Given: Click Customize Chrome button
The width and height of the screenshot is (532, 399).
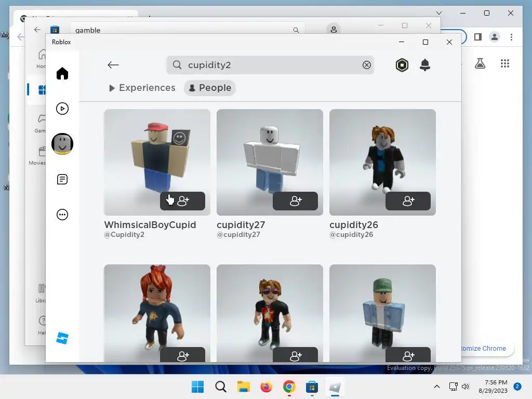Looking at the screenshot, I should [x=487, y=349].
